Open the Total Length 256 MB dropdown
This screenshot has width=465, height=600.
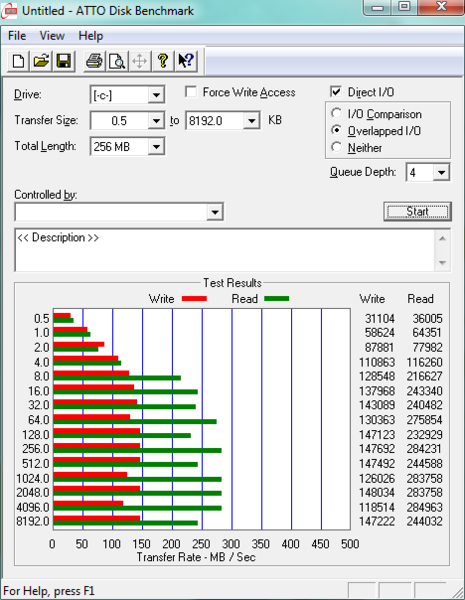(156, 147)
